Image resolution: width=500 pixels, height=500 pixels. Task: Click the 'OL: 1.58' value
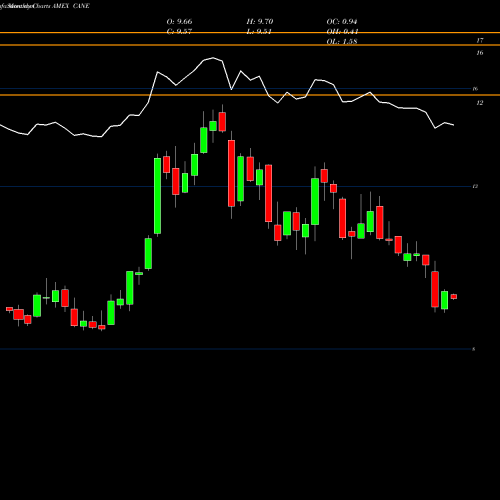(342, 42)
